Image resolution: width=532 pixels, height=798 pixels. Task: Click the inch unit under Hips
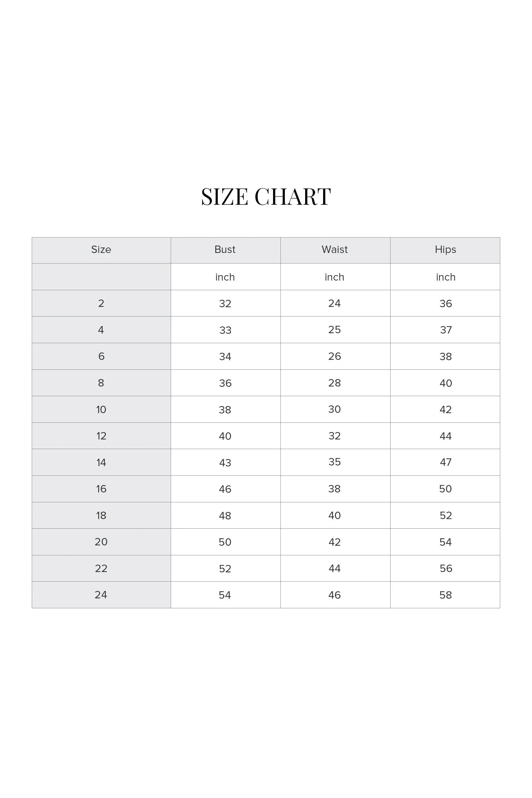tap(445, 277)
